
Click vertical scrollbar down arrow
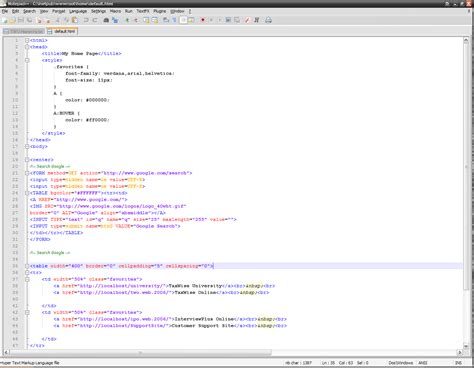[x=466, y=346]
